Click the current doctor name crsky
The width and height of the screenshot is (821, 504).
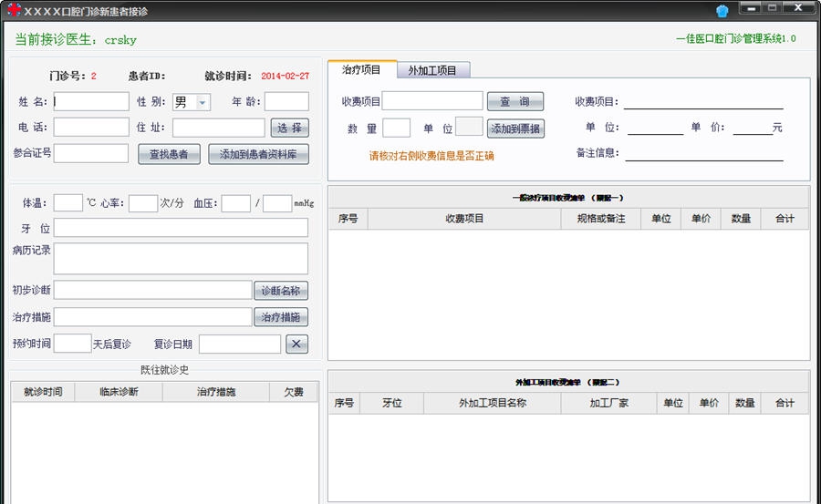click(x=120, y=40)
